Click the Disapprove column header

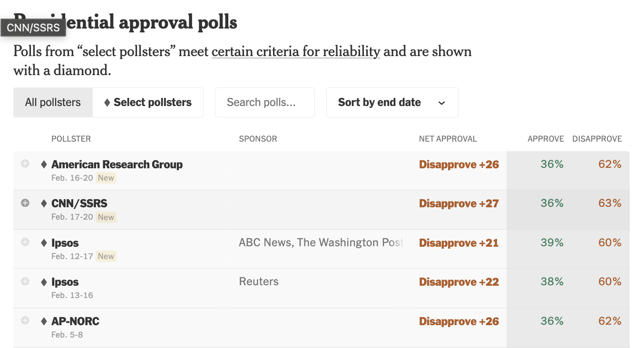pos(597,139)
